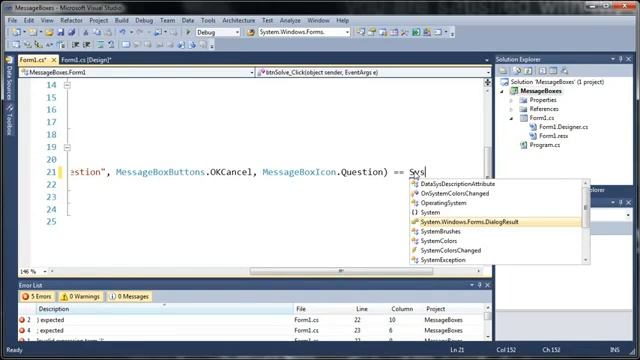The height and width of the screenshot is (360, 640).
Task: Open the Architecture menu
Action: 238,20
